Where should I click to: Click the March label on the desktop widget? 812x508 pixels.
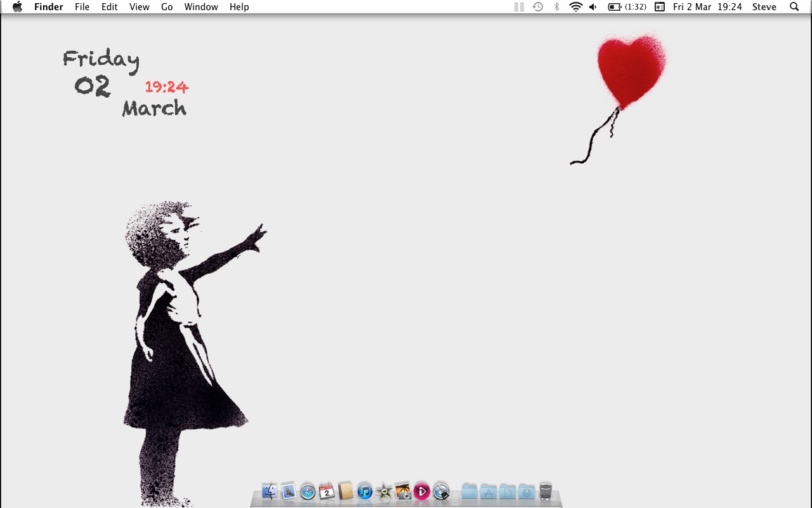click(154, 109)
